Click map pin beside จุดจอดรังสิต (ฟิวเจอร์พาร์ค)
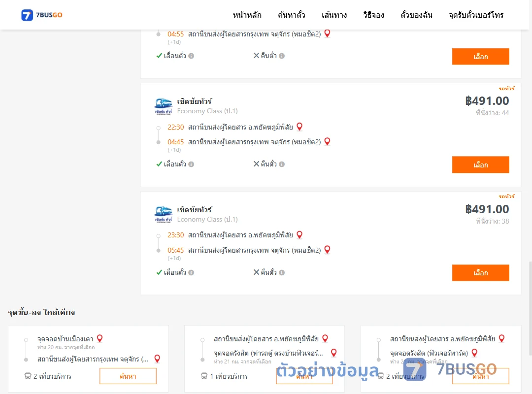The width and height of the screenshot is (532, 394). [475, 353]
